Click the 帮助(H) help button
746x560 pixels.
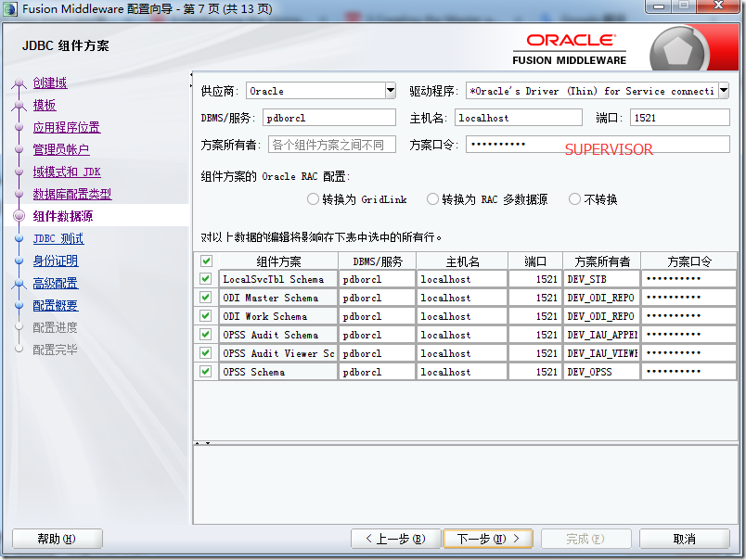point(58,539)
